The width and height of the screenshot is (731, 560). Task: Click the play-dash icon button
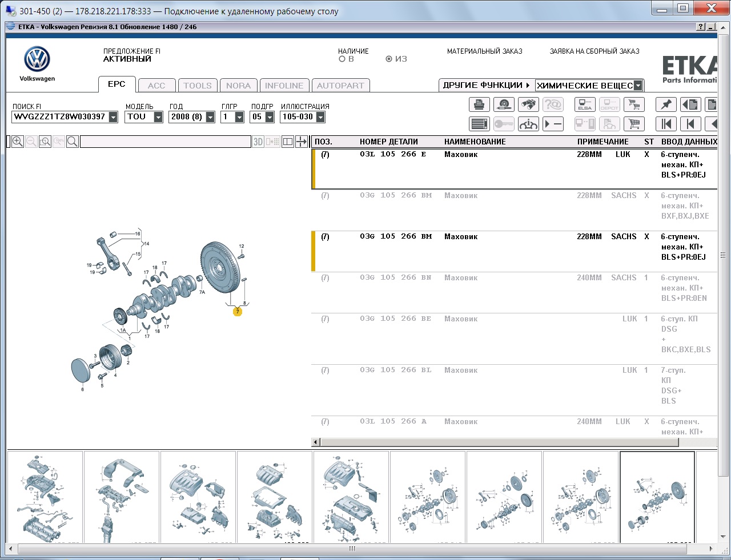tap(553, 124)
